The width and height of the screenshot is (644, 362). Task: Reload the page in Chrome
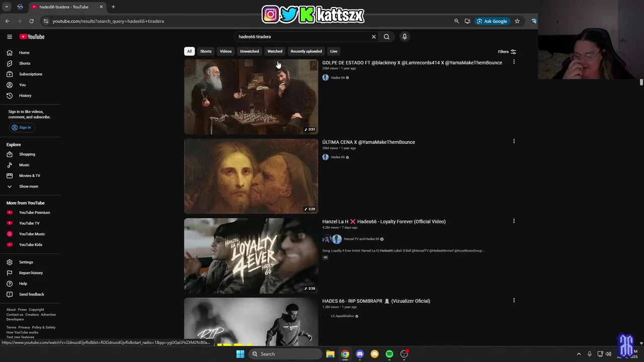click(31, 21)
